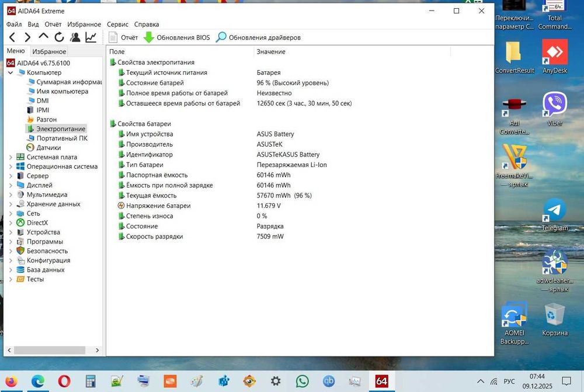Open the Файл menu
The height and width of the screenshot is (392, 584).
(14, 24)
